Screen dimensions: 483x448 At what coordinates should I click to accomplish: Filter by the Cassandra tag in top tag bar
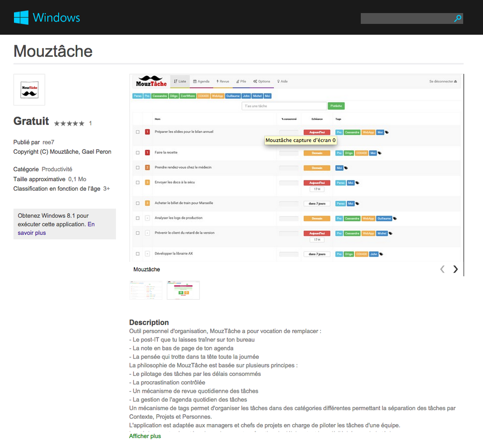[159, 96]
